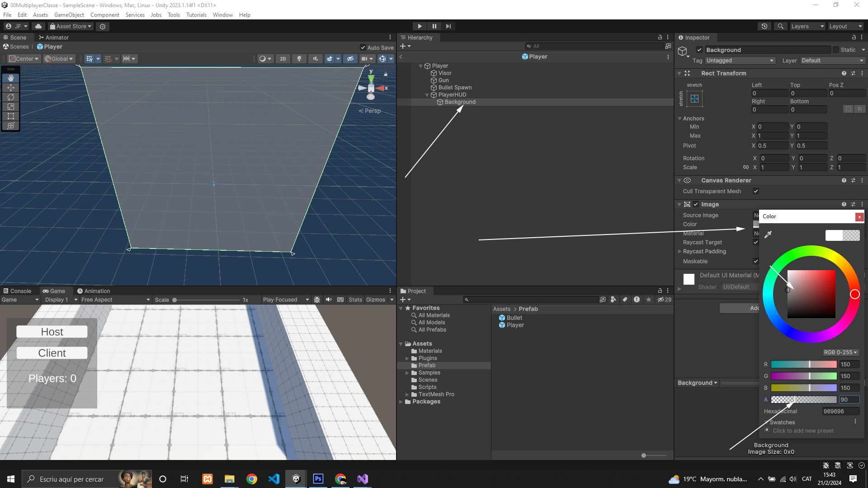
Task: Open the RGB 0-255 mode dropdown
Action: click(x=840, y=352)
